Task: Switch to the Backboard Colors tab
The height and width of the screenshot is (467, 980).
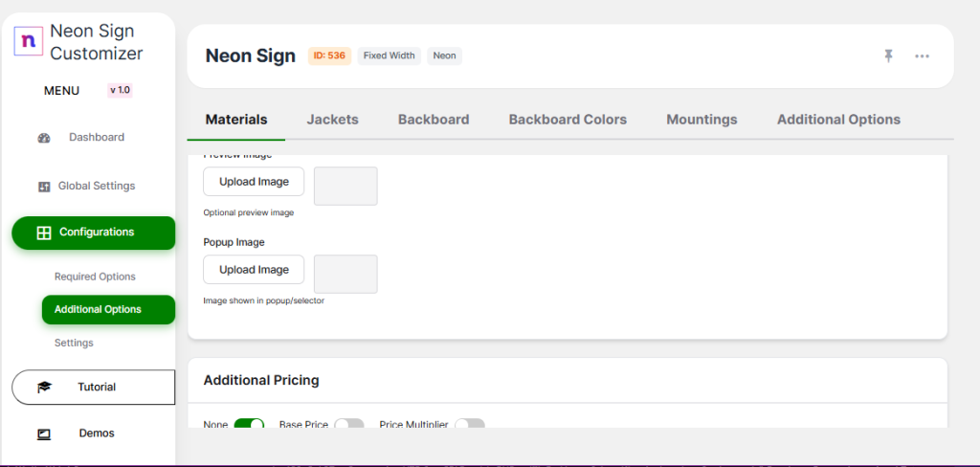Action: click(568, 120)
